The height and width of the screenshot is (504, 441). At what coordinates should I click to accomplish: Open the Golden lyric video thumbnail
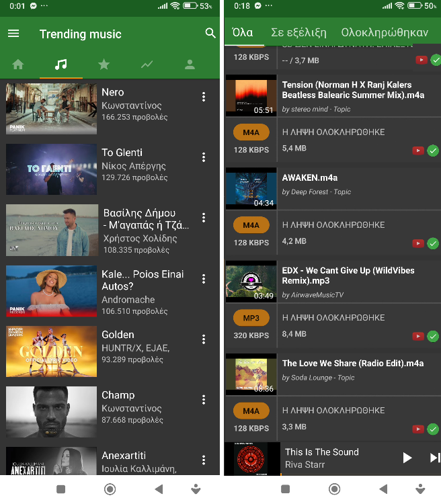pyautogui.click(x=52, y=351)
